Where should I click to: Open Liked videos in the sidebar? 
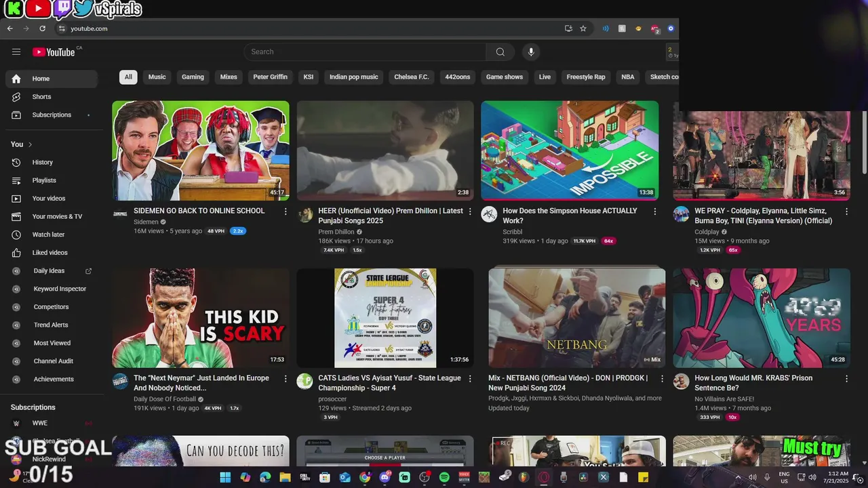(x=52, y=253)
